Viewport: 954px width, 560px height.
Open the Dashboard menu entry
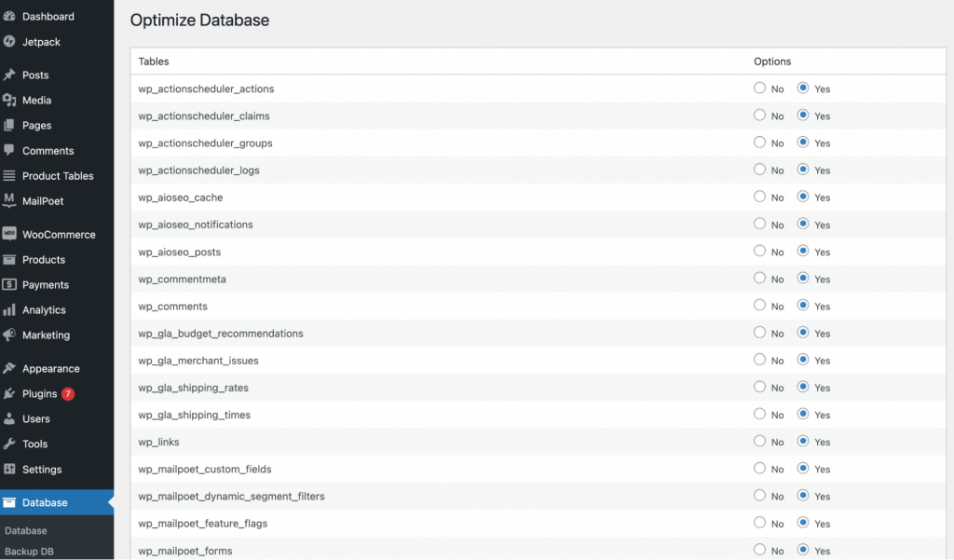pos(47,16)
